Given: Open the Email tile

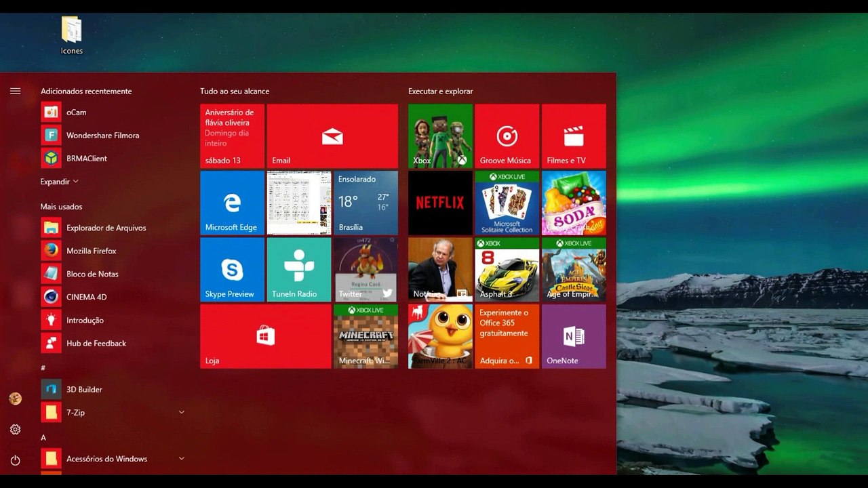Looking at the screenshot, I should [332, 136].
